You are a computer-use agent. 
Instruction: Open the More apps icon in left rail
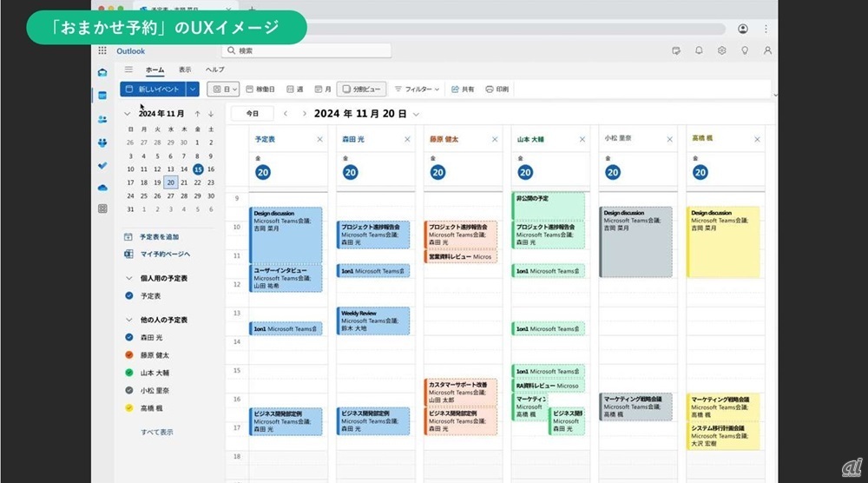[102, 208]
